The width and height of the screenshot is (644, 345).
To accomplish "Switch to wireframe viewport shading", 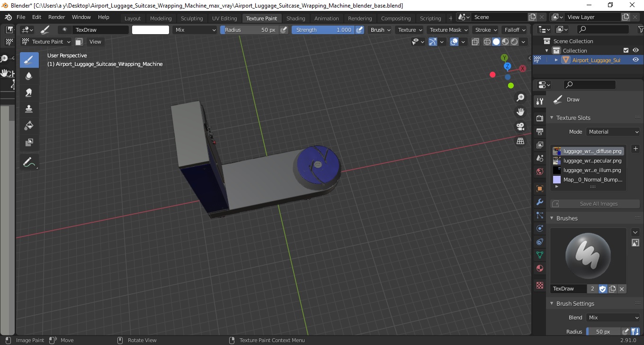I will [x=487, y=42].
